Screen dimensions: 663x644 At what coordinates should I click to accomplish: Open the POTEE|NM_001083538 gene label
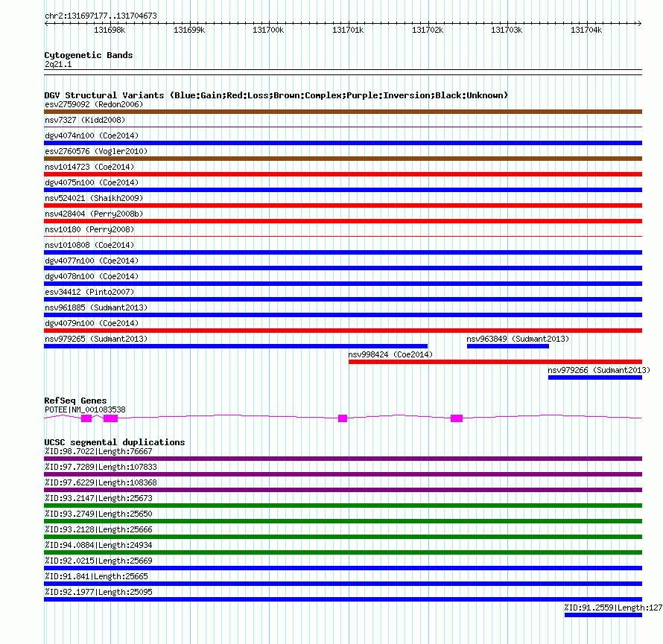[85, 409]
